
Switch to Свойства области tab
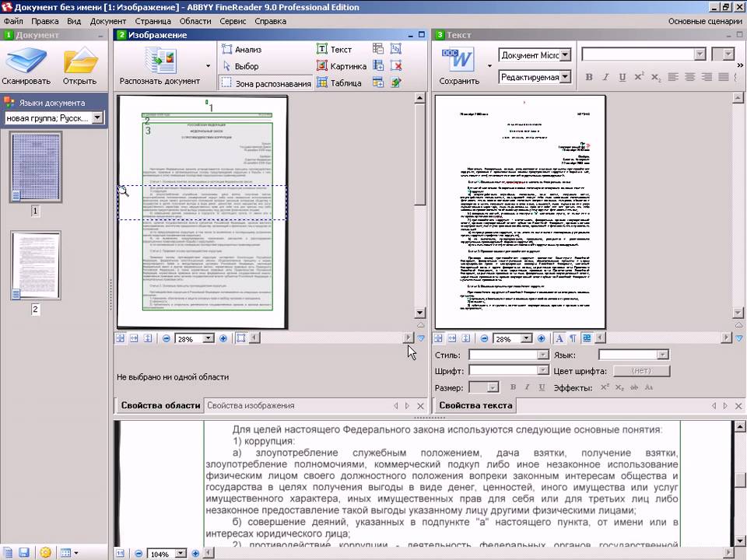coord(160,405)
